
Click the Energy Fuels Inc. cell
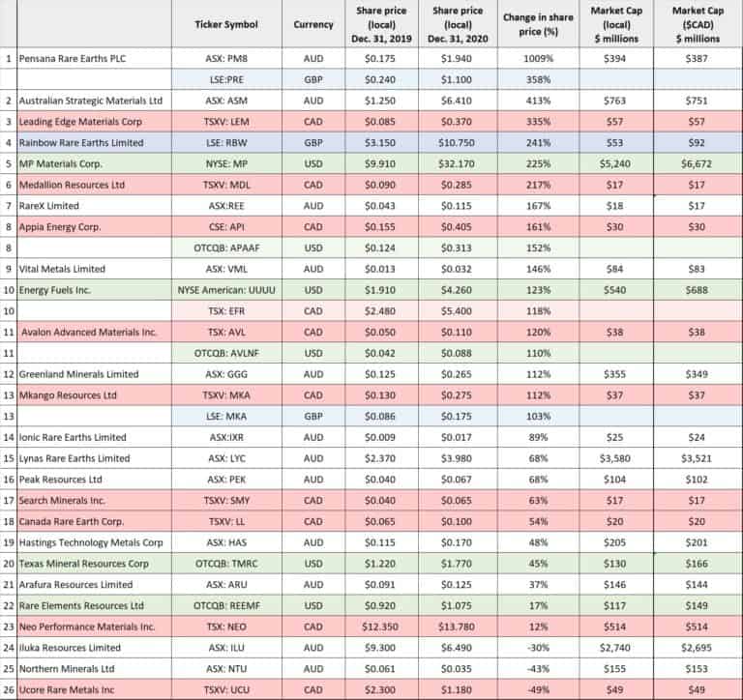94,290
